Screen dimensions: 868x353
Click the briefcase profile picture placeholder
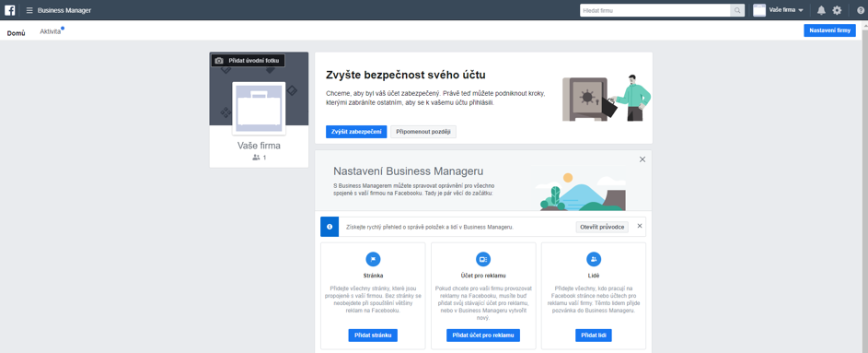[x=259, y=109]
